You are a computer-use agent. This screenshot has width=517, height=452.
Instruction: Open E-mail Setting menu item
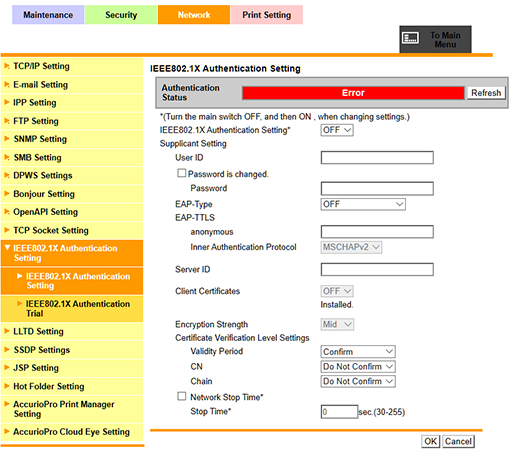coord(72,85)
